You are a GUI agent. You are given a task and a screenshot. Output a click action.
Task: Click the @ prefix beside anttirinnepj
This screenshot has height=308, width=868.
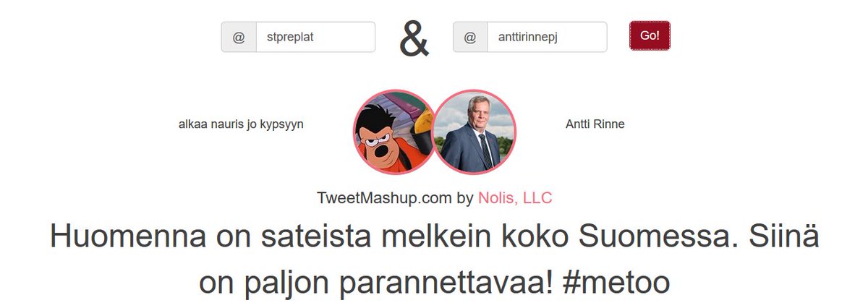pos(470,37)
